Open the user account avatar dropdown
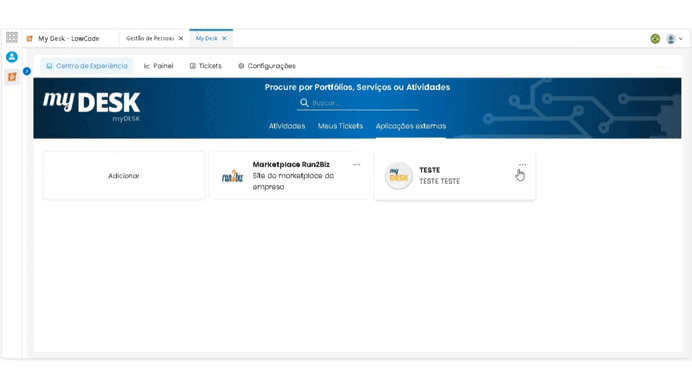 click(674, 39)
